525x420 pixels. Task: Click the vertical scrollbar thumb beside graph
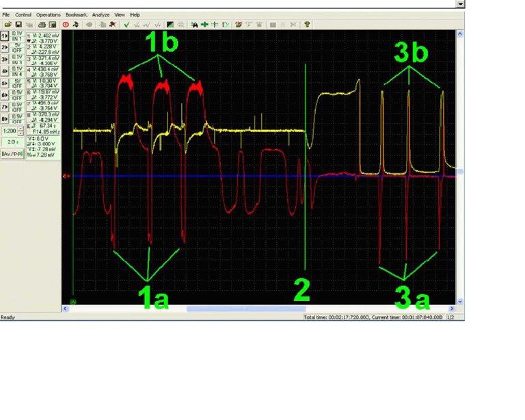click(460, 172)
